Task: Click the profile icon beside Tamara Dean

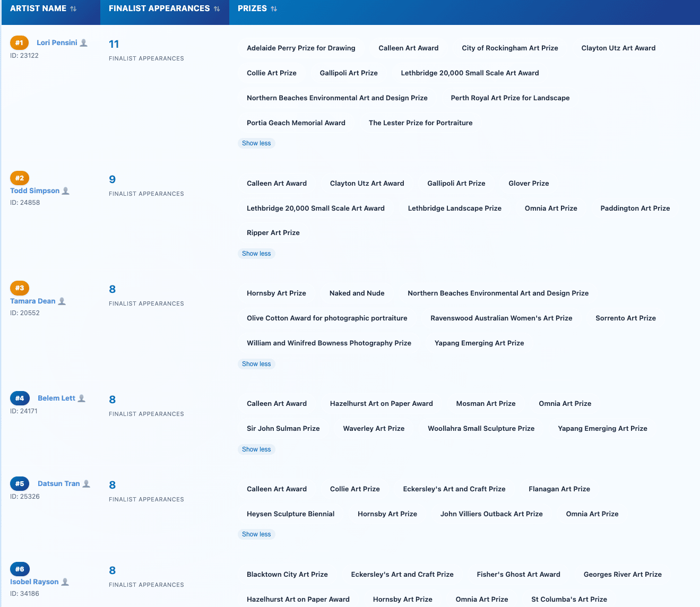Action: [62, 301]
